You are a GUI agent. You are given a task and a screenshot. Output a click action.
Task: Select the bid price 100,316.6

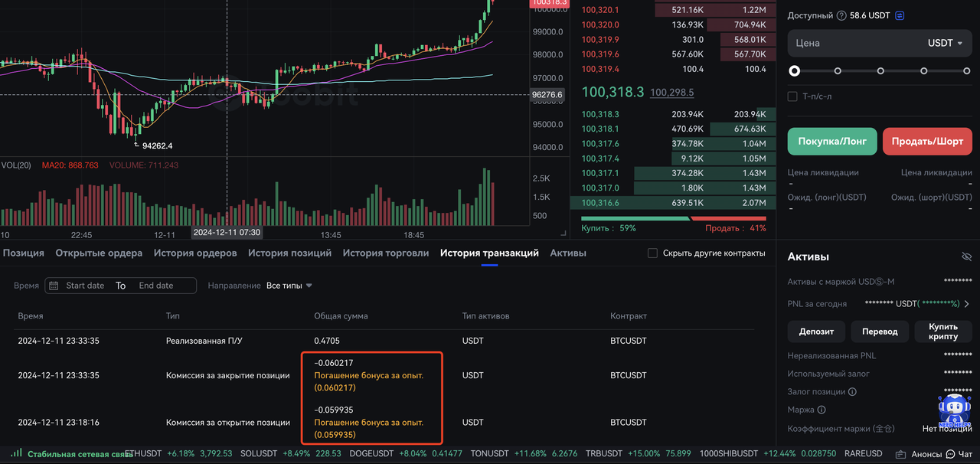(601, 203)
